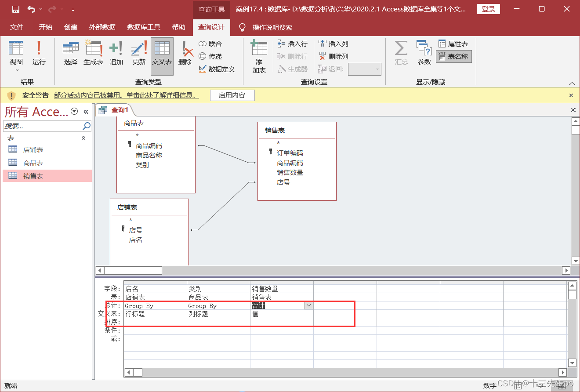Open the 属性表 property sheet
Viewport: 580px width, 392px height.
(453, 44)
